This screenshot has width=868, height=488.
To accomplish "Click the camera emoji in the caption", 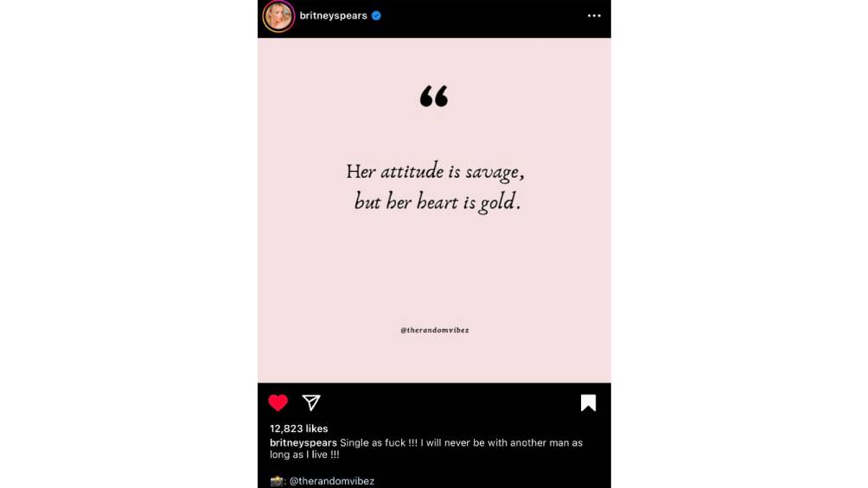I will coord(277,481).
